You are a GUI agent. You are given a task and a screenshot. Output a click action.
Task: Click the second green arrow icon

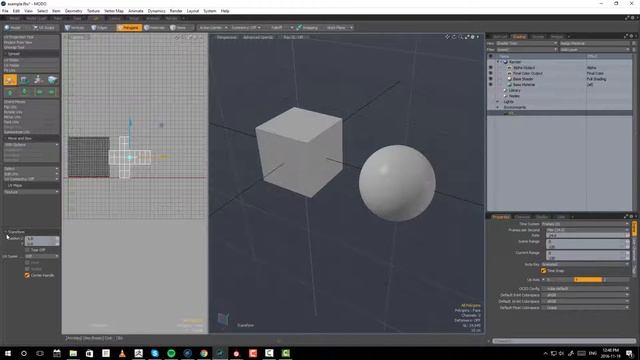tap(24, 93)
